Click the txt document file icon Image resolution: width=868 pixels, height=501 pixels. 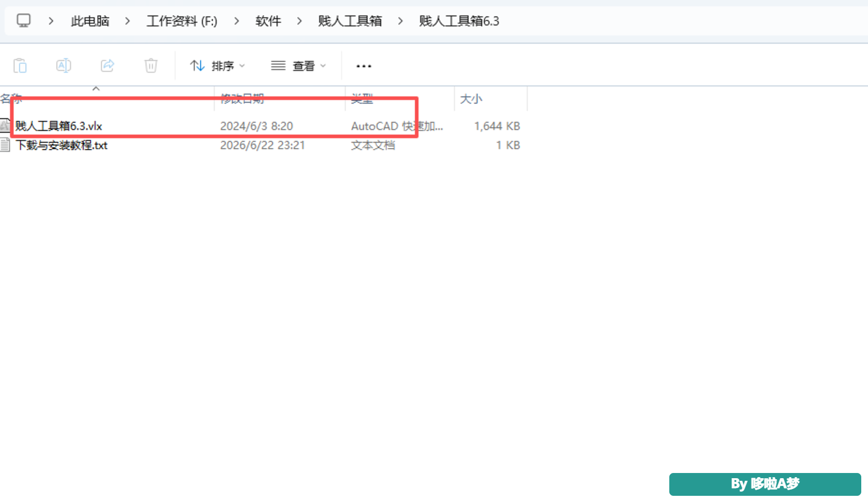coord(5,145)
